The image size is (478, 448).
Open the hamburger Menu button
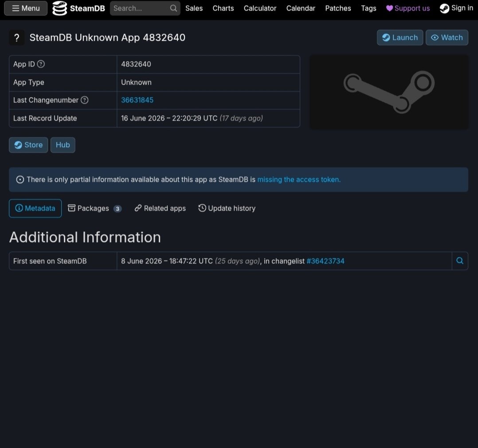tap(26, 8)
